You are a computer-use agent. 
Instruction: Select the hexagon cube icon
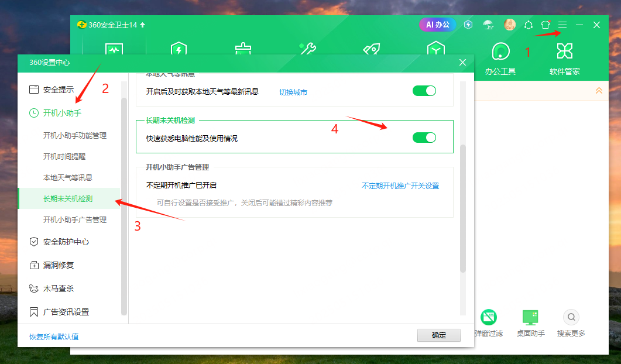(x=435, y=49)
